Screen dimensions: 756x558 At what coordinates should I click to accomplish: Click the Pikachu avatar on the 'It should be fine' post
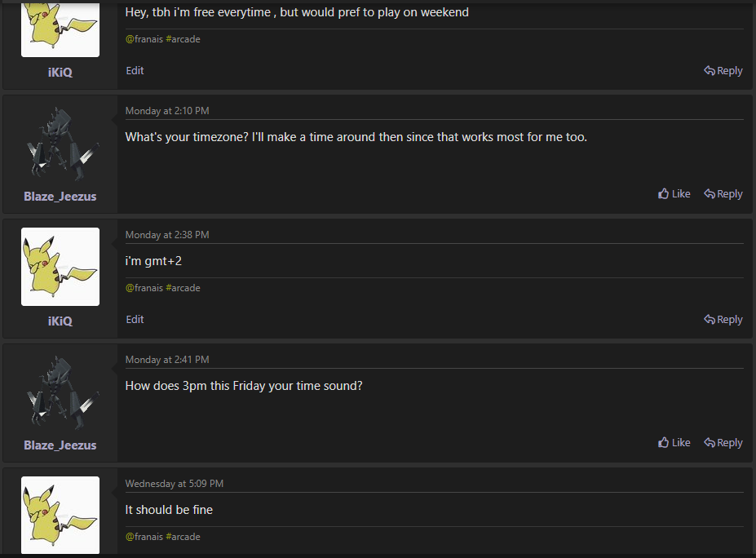point(60,515)
